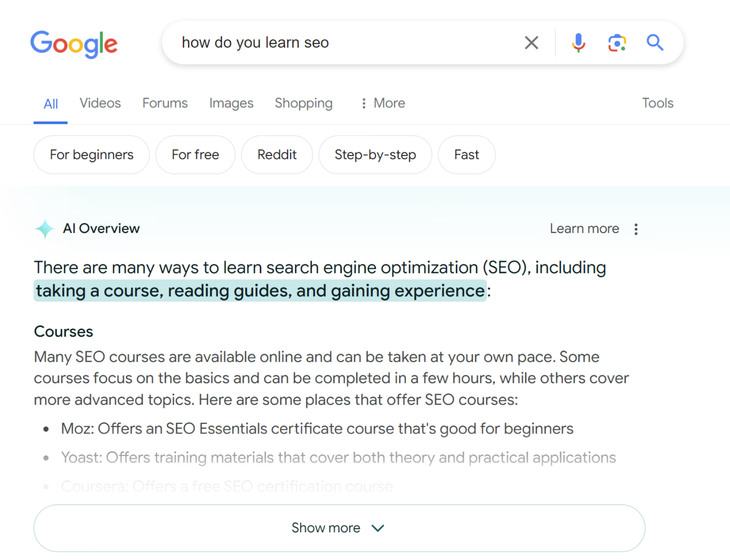Apply the 'For free' filter chip
Screen dimensions: 730x560
[195, 155]
